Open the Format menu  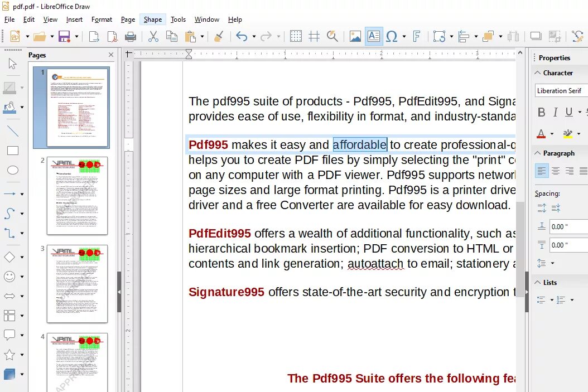click(x=102, y=20)
